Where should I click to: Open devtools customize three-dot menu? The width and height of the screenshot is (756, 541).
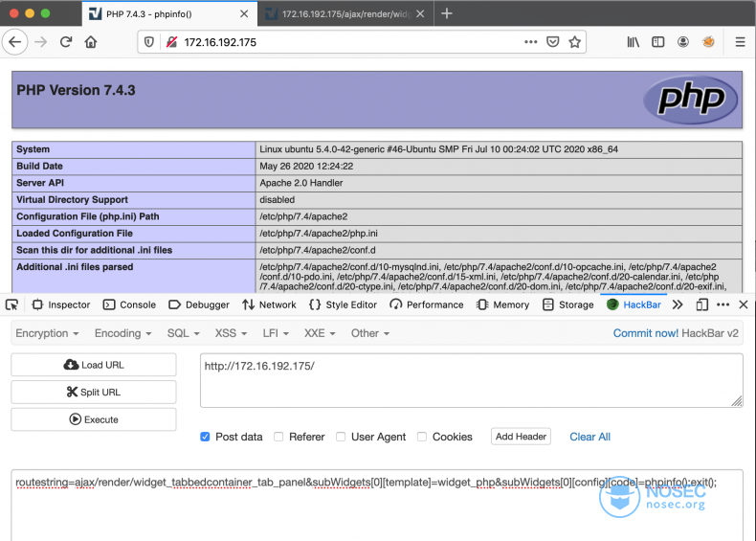[x=723, y=304]
